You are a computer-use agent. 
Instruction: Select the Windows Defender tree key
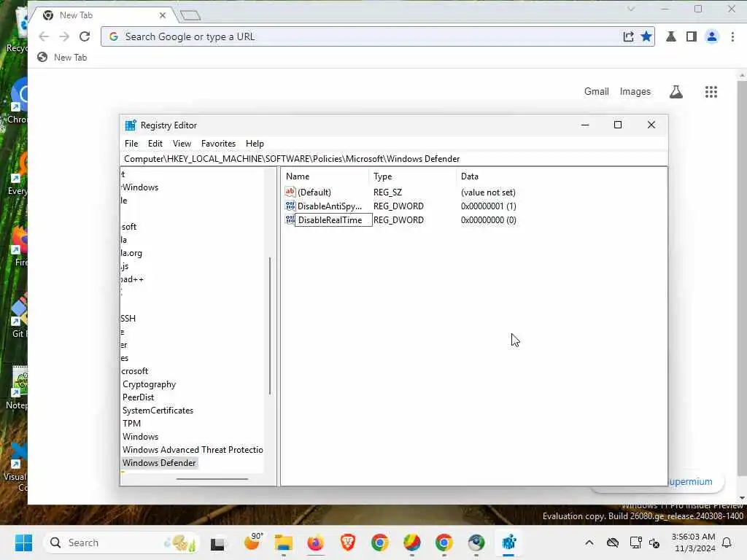(x=159, y=463)
